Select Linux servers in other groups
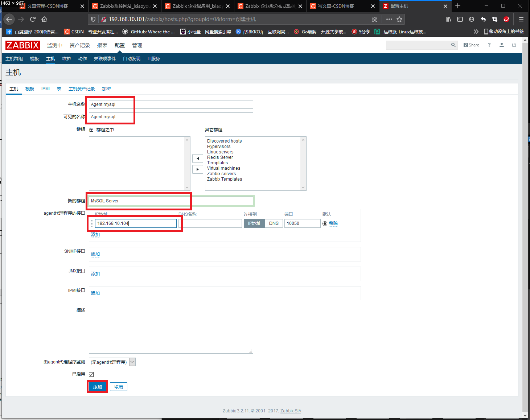 [220, 152]
